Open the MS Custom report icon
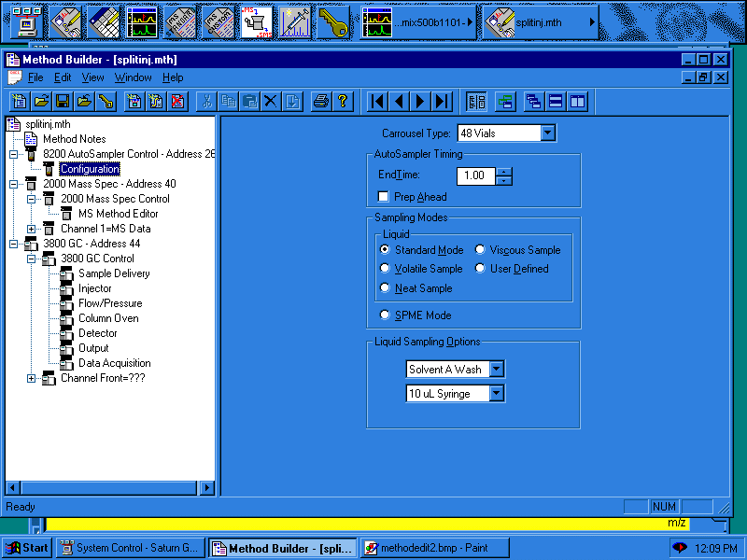This screenshot has height=560, width=747. (218, 22)
